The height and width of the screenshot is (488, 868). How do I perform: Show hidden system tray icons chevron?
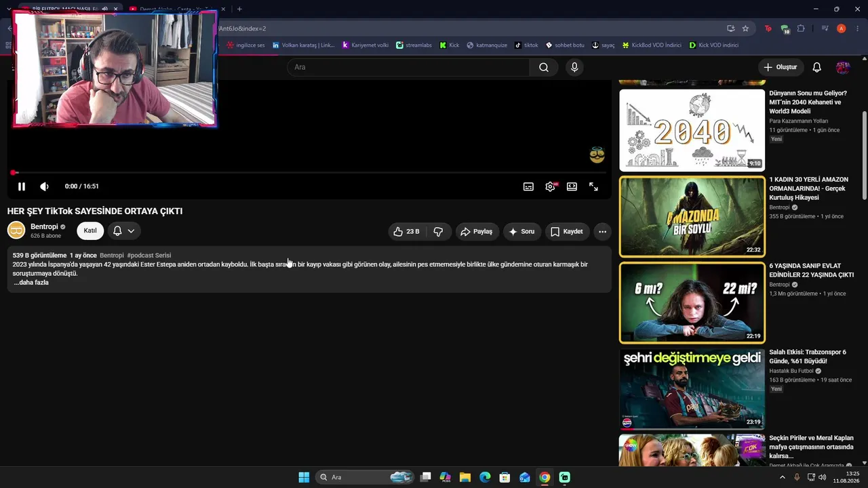coord(782,477)
